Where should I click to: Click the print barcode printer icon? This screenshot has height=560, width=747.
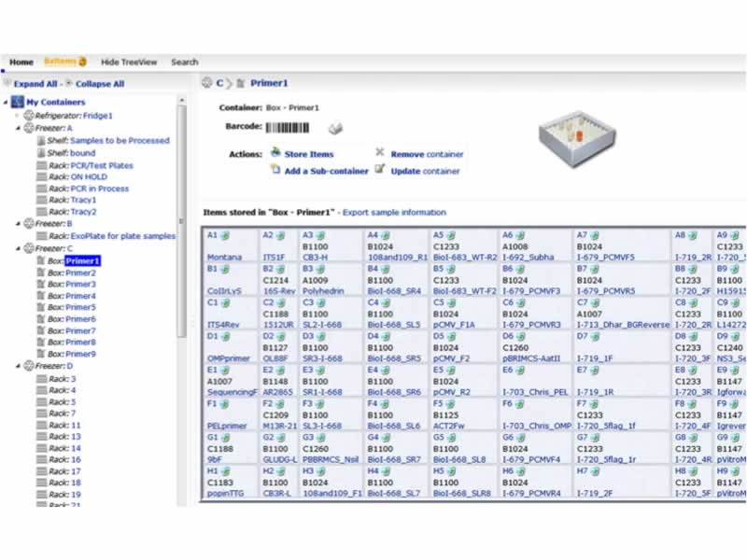point(335,128)
